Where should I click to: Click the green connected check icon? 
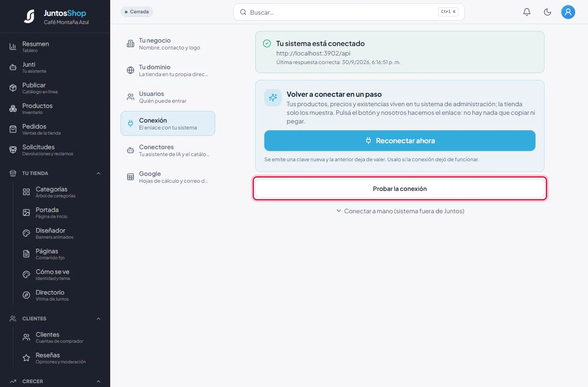[x=267, y=43]
